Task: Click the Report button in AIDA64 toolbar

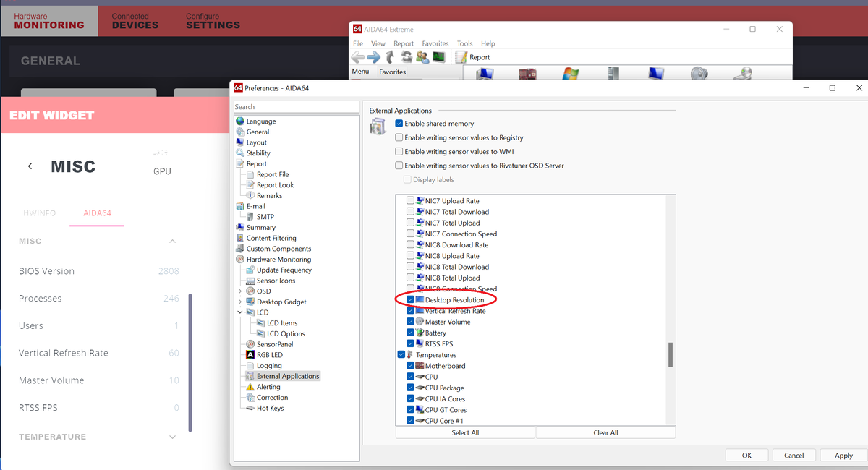Action: tap(472, 57)
